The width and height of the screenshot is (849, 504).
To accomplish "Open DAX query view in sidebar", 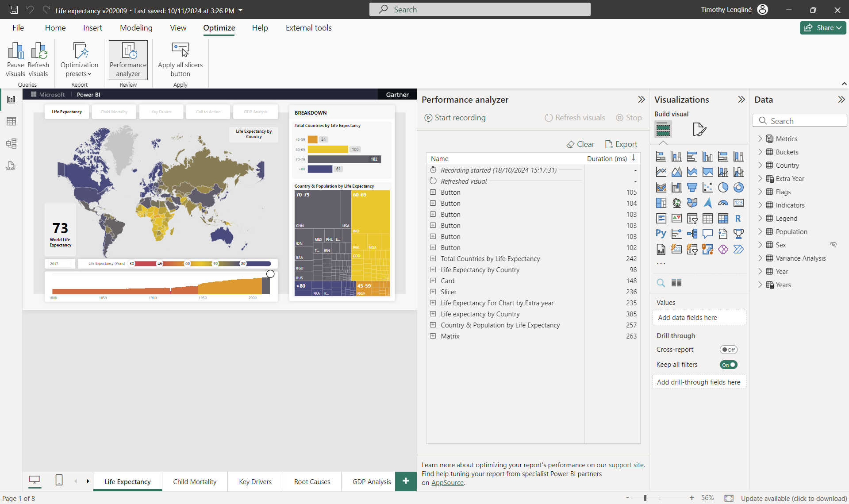I will (x=11, y=166).
